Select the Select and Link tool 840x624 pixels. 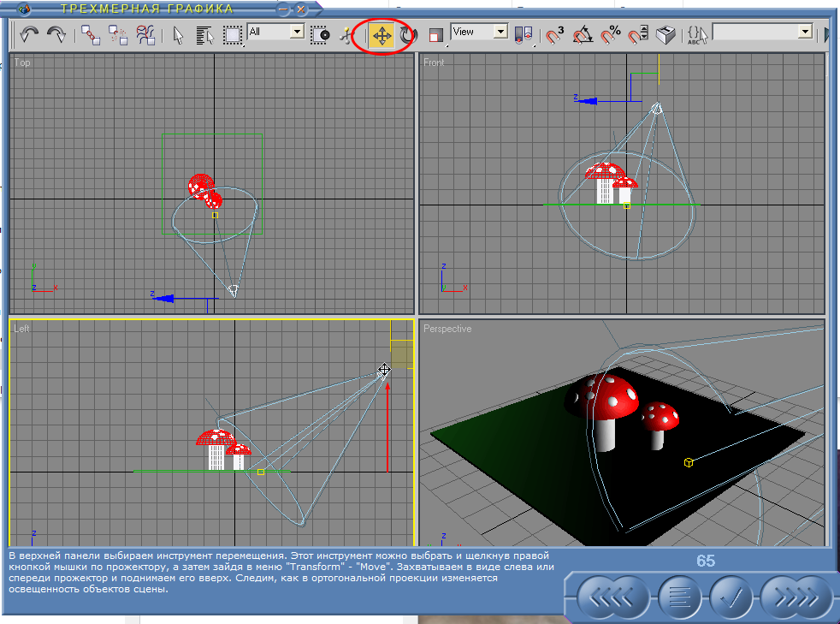(x=90, y=35)
